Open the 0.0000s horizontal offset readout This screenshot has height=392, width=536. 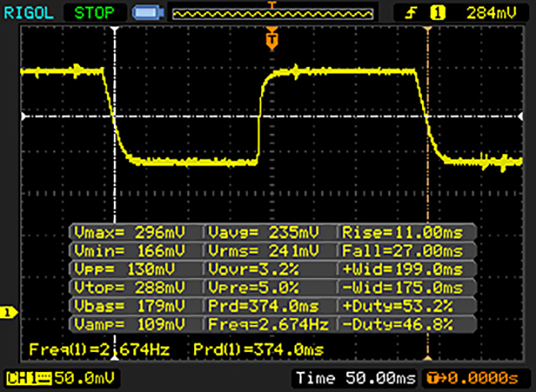pos(474,379)
